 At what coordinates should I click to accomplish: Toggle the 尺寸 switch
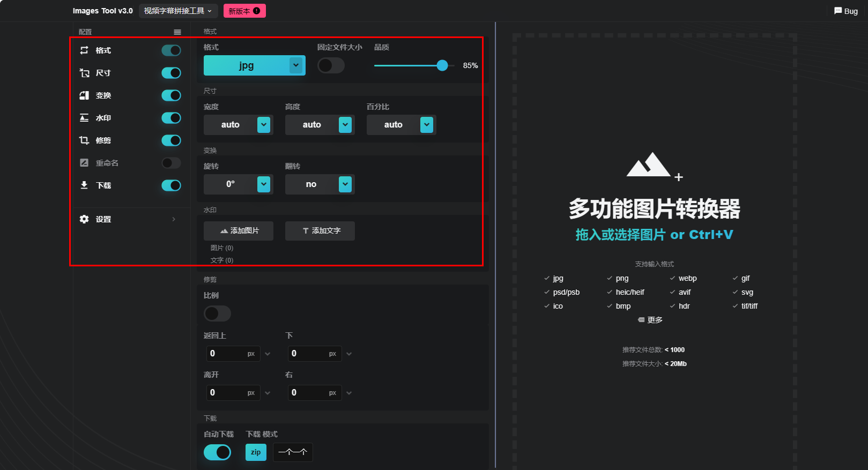tap(172, 73)
